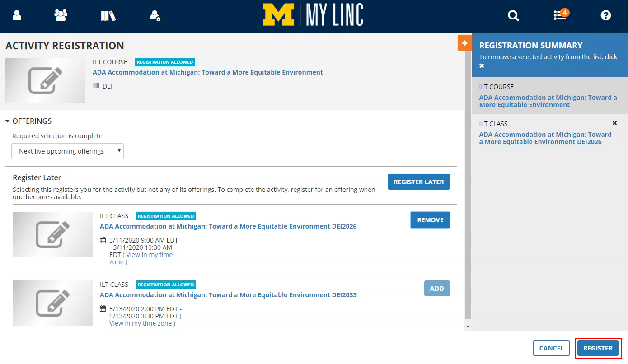Viewport: 628px width, 364px height.
Task: Click the DEI barcode tag under the course title
Action: (x=102, y=86)
